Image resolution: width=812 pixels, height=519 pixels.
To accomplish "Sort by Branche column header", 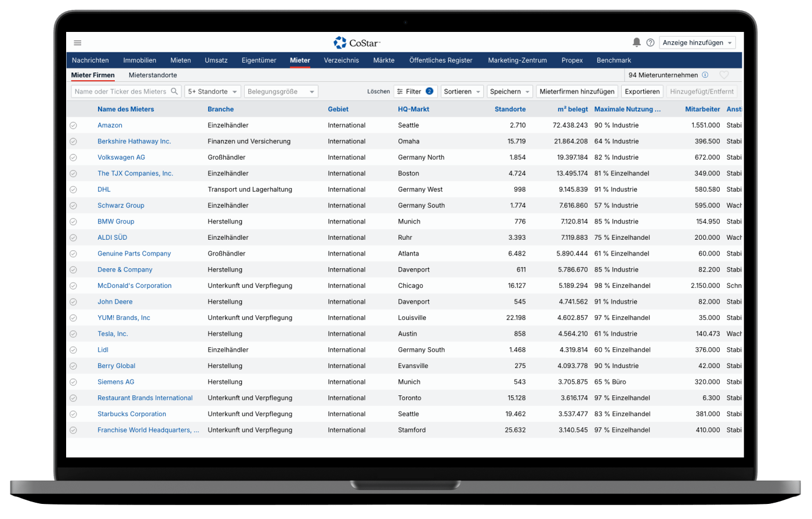I will [221, 109].
